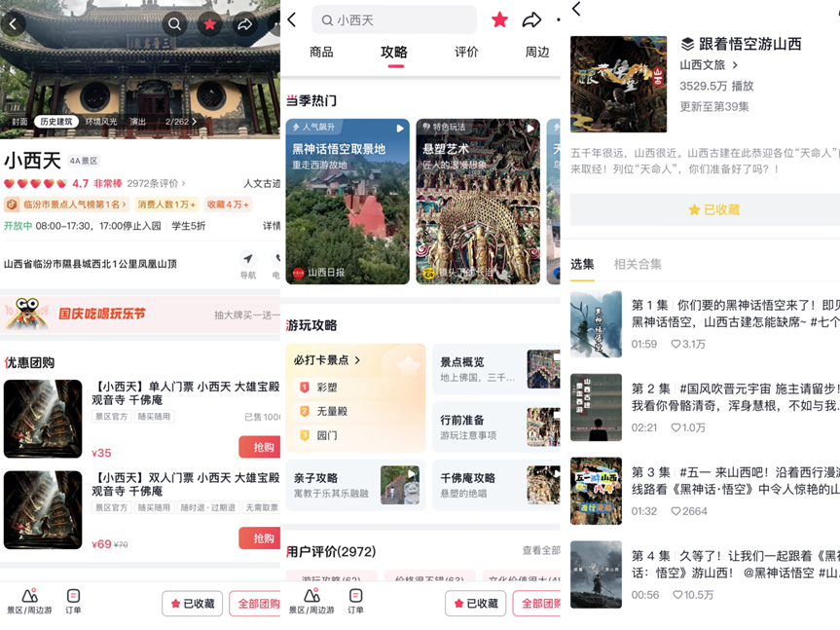Open the 国庆吃喝玩乐节 promotional banner
Viewport: 840px width, 630px height.
pyautogui.click(x=141, y=315)
